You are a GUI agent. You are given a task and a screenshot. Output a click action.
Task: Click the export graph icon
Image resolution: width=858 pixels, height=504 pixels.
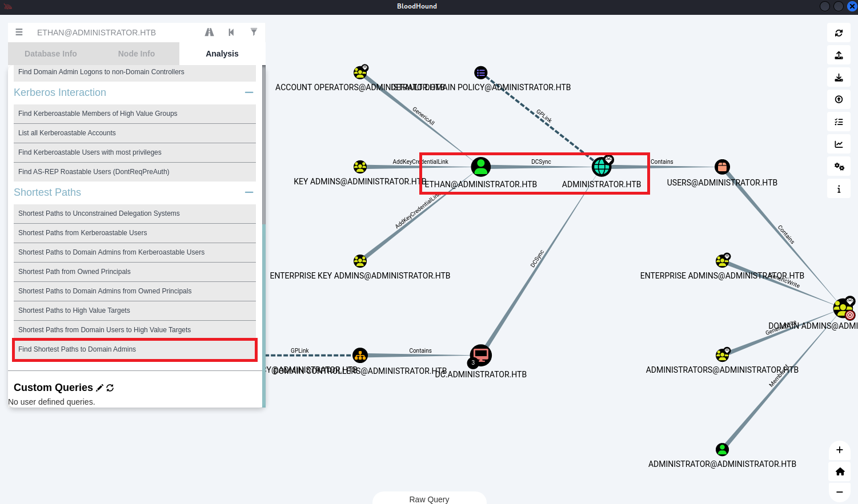point(839,55)
